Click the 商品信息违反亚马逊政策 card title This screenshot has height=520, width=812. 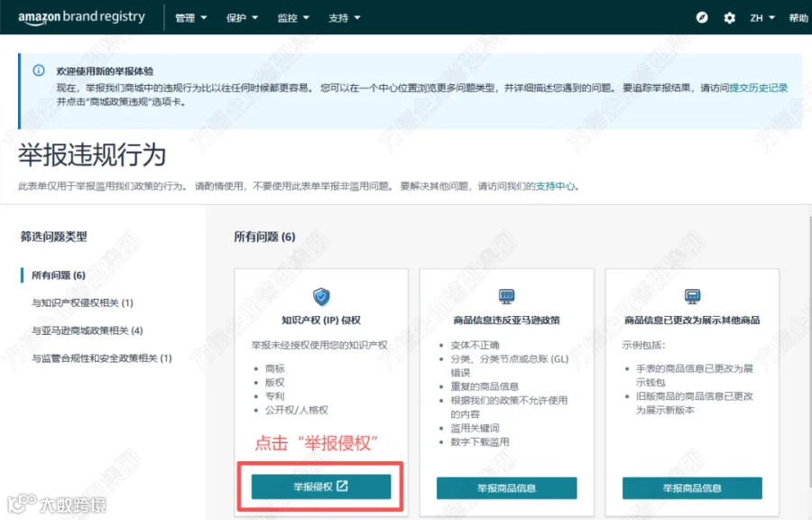(x=506, y=320)
